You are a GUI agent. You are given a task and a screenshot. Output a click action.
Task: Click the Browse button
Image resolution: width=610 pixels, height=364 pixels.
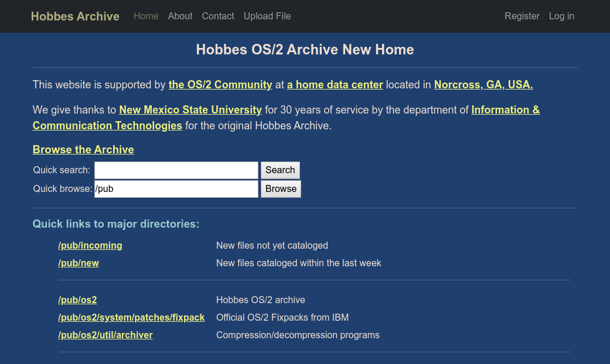(281, 189)
